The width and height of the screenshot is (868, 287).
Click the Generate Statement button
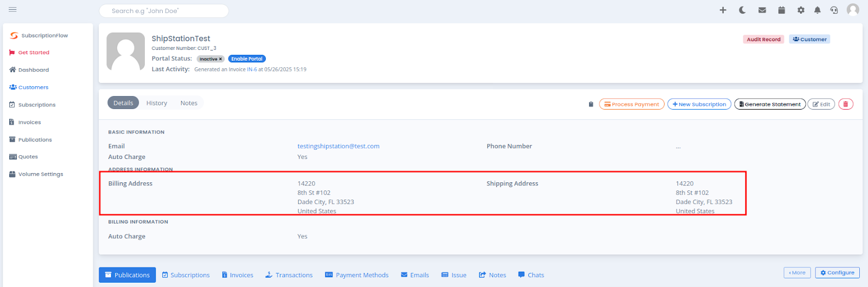[x=770, y=104]
